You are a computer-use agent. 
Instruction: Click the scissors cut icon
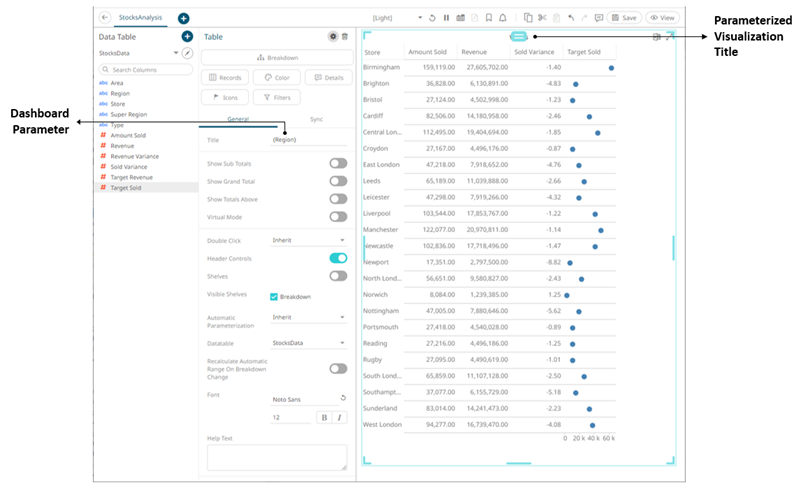point(541,18)
